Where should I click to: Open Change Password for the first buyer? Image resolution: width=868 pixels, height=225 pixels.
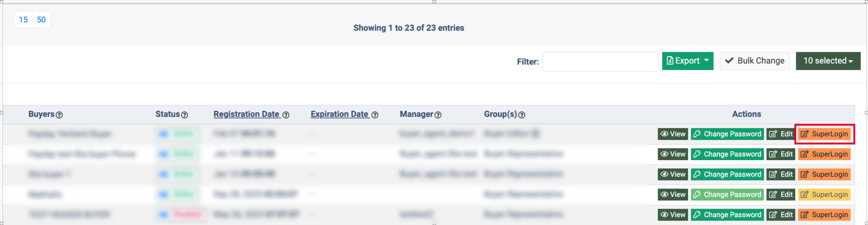point(727,134)
